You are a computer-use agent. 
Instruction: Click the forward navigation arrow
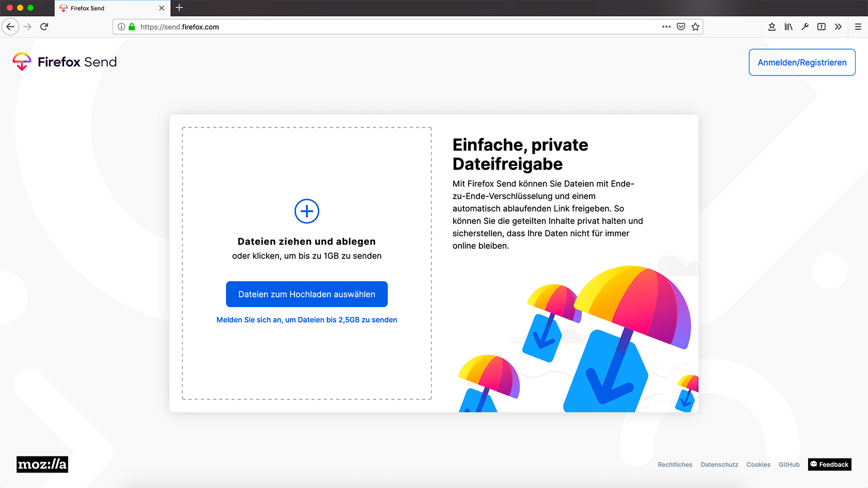(28, 27)
